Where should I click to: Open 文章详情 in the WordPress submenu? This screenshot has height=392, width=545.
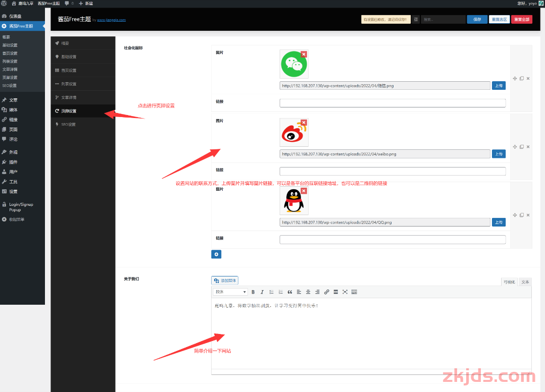10,69
